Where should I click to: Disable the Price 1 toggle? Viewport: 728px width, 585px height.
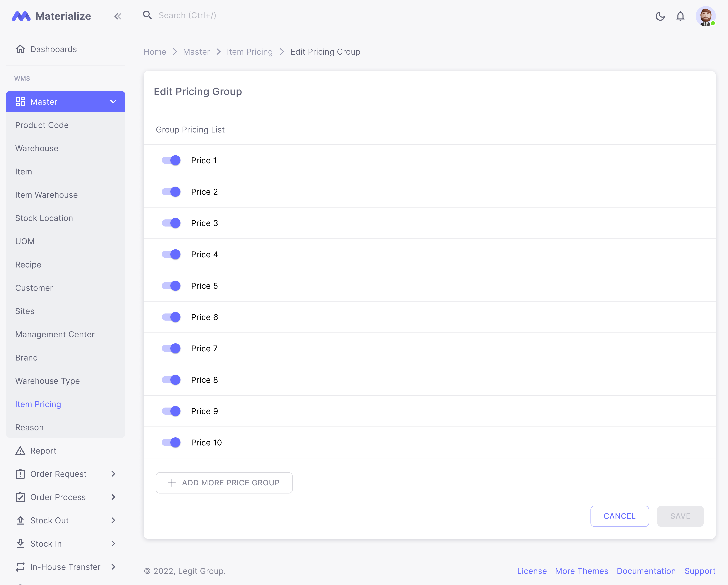click(x=171, y=160)
